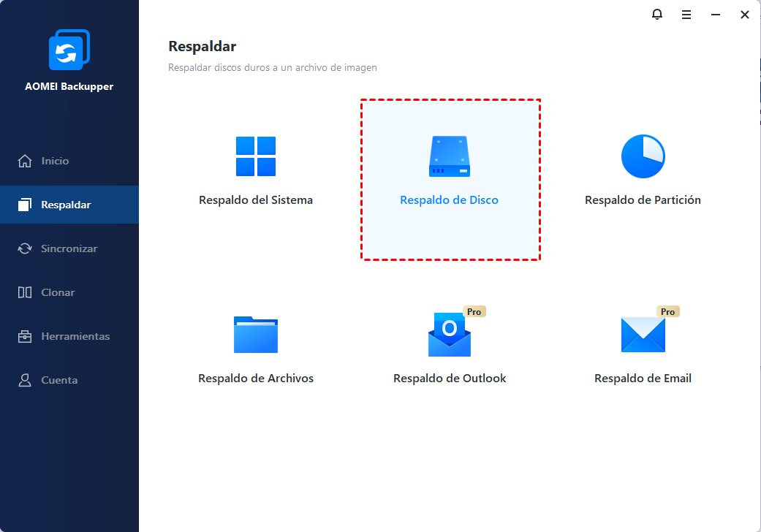Image resolution: width=761 pixels, height=532 pixels.
Task: Select the Respaldar sidebar label
Action: [66, 205]
